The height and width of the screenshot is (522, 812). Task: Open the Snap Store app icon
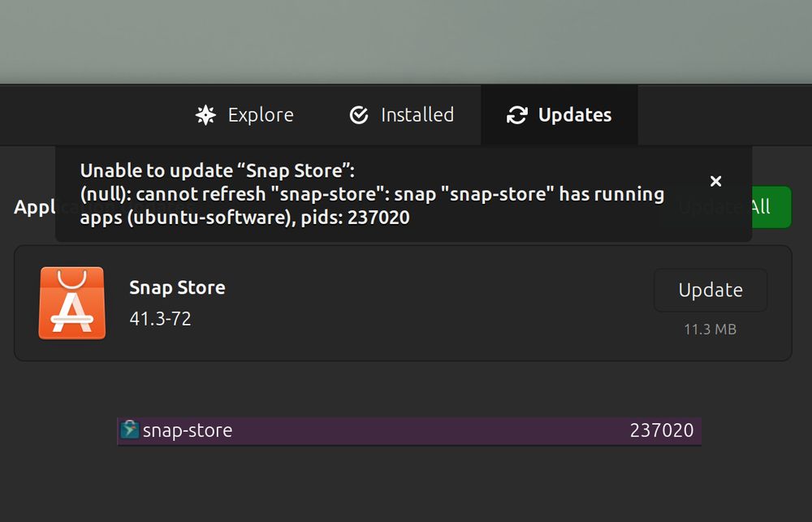point(72,303)
